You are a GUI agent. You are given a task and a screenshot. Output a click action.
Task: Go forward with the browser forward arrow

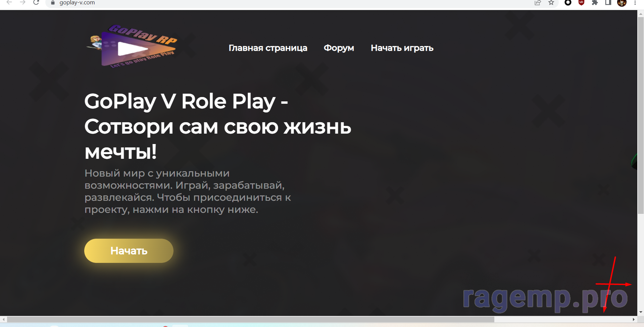[x=22, y=3]
